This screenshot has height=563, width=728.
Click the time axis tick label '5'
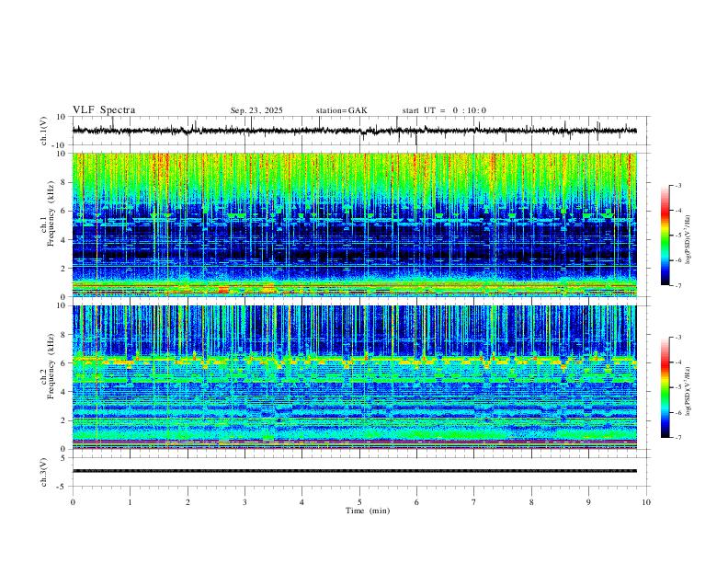click(x=359, y=502)
